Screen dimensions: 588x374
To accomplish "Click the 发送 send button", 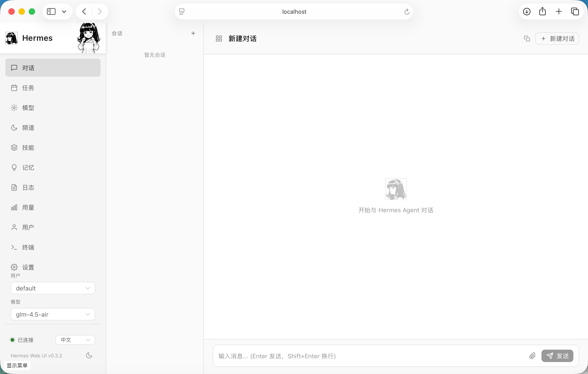I will tap(557, 356).
